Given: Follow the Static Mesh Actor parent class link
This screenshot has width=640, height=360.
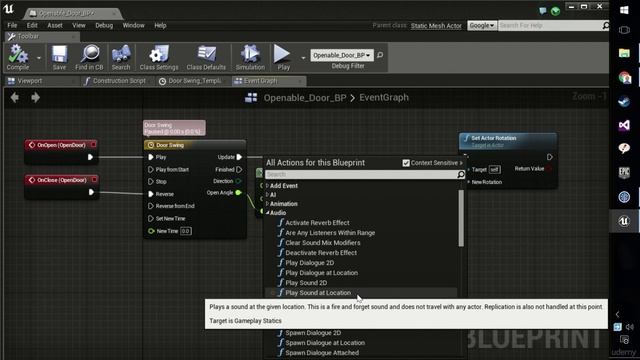Looking at the screenshot, I should click(x=436, y=26).
